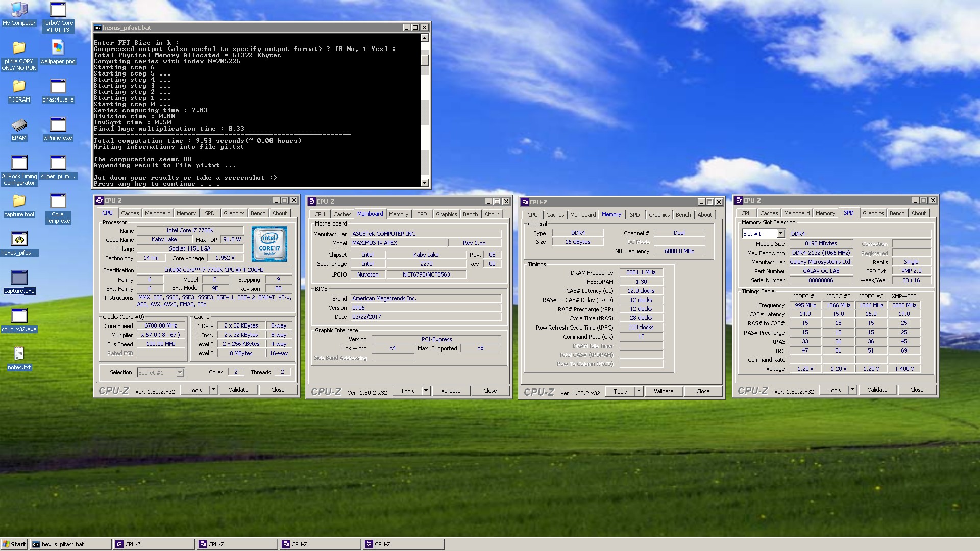980x551 pixels.
Task: Click first CPU-Z window title icon
Action: [100, 201]
